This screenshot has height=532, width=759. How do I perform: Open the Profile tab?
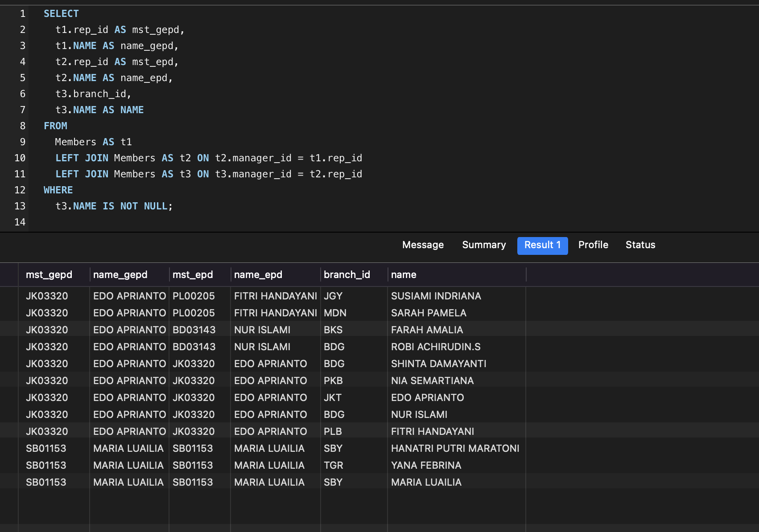593,245
